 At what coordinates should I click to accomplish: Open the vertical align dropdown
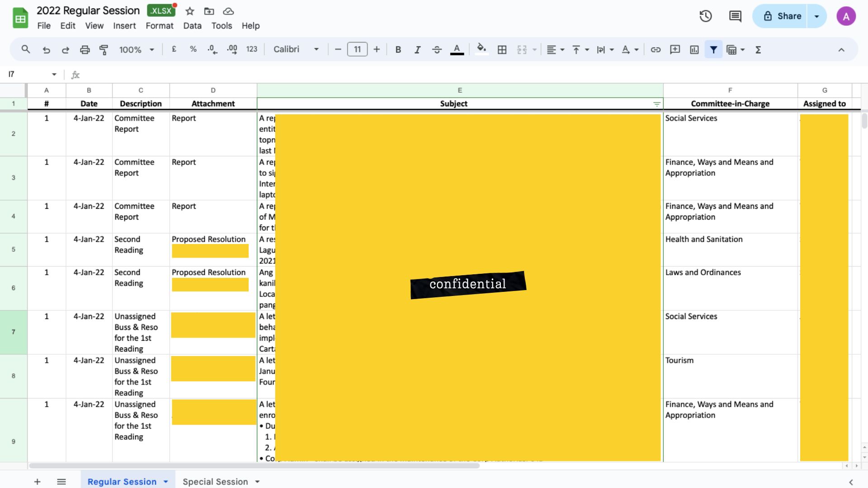[x=580, y=50]
